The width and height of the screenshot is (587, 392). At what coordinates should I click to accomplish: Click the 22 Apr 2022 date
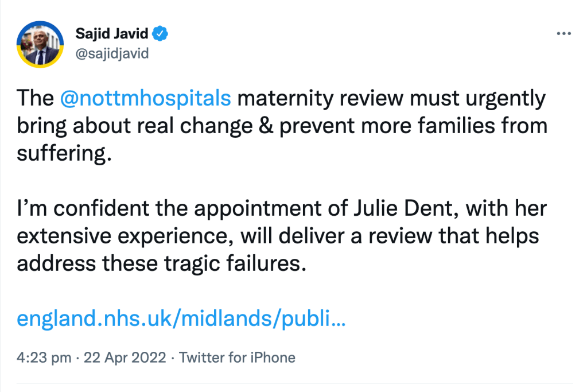[x=126, y=358]
